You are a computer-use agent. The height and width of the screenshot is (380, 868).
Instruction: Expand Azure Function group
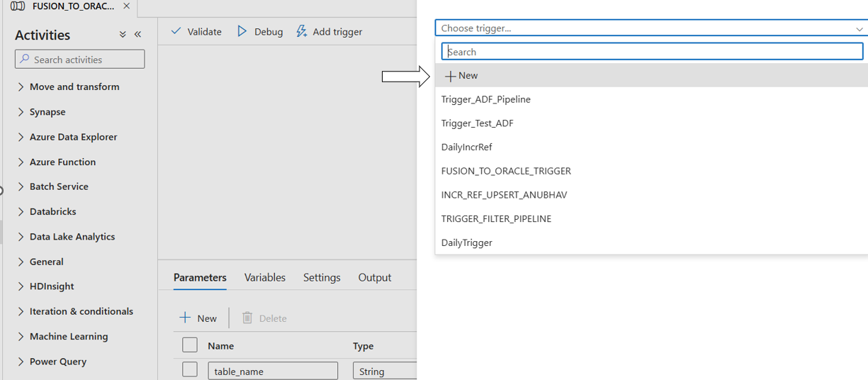point(62,162)
